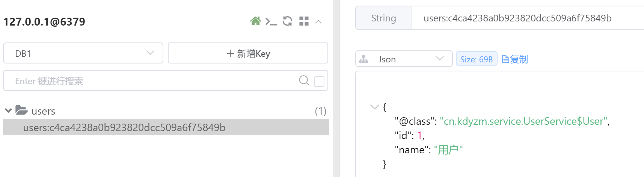Click the String type label
The image size is (644, 177).
[x=383, y=18]
